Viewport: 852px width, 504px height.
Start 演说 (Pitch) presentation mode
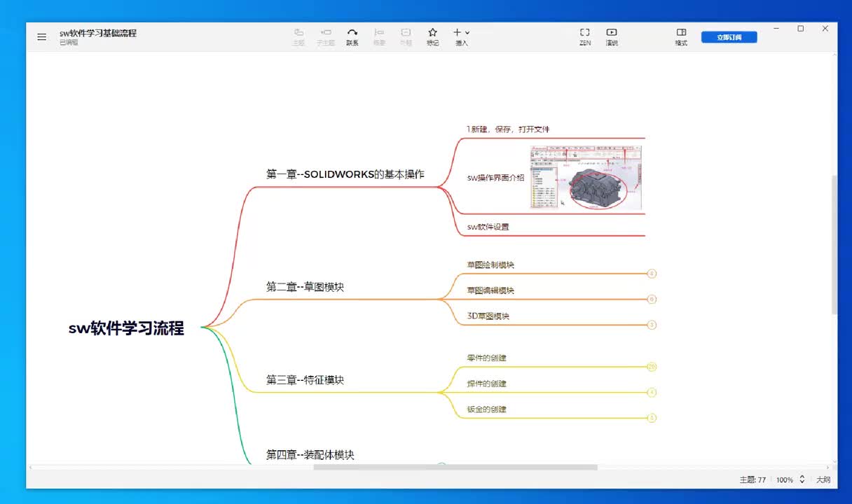[x=612, y=37]
